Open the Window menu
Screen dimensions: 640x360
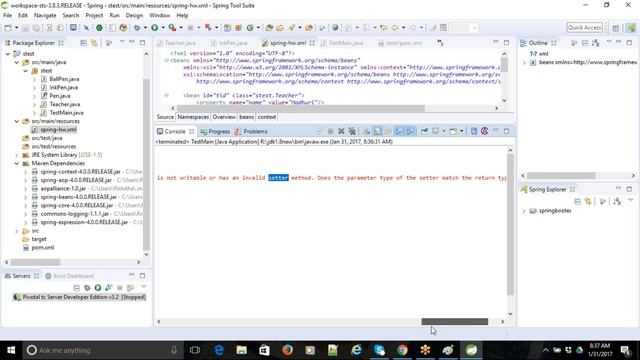pos(160,15)
